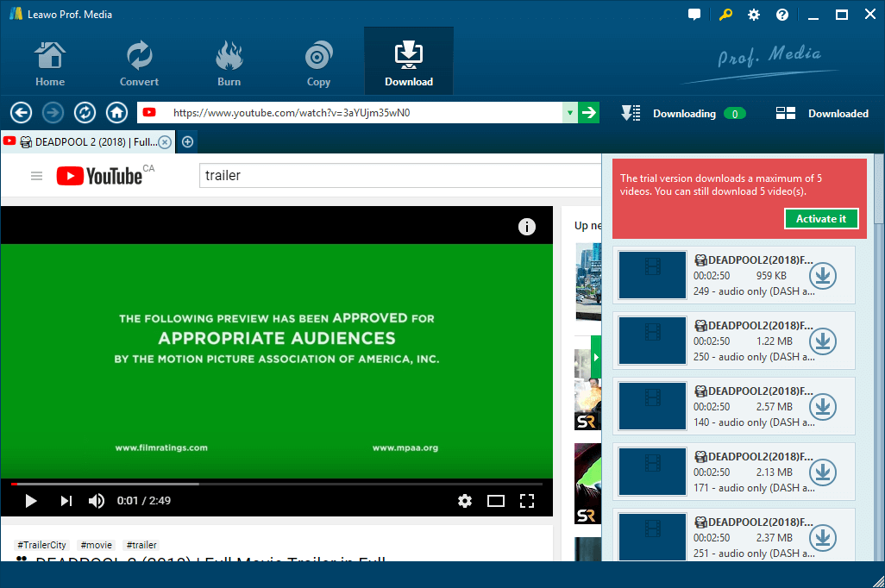This screenshot has height=588, width=885.
Task: Go to the Home module
Action: 49,60
